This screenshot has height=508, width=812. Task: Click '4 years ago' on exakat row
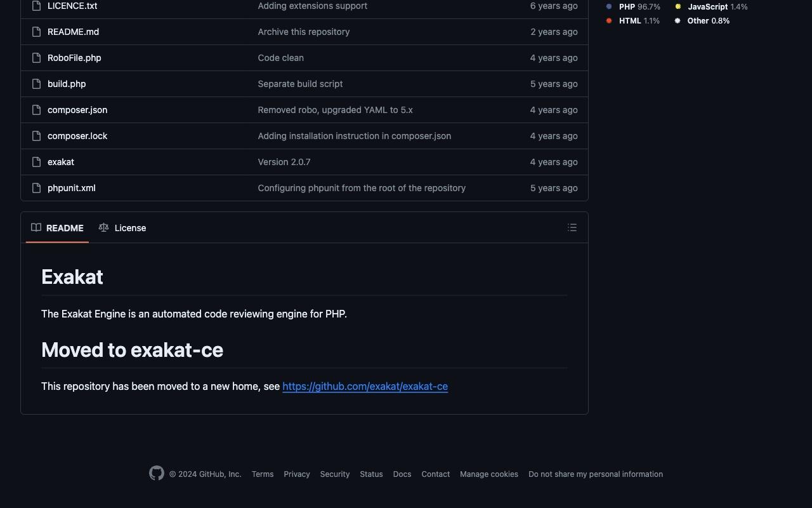[554, 162]
